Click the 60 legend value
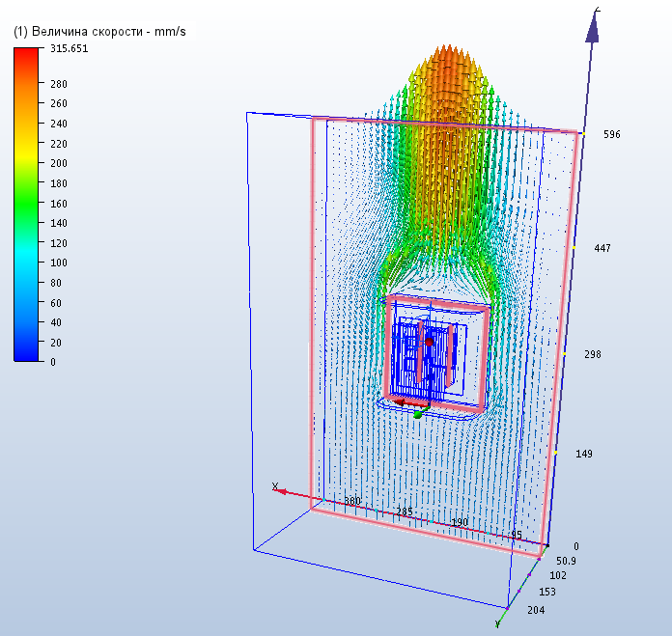672x636 pixels. coord(56,303)
